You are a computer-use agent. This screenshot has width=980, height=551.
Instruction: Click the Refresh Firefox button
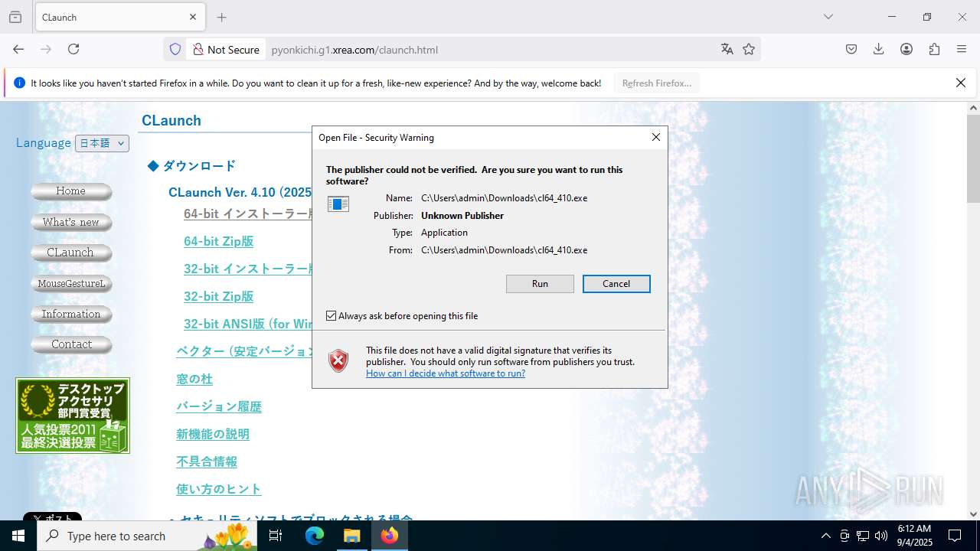tap(657, 83)
